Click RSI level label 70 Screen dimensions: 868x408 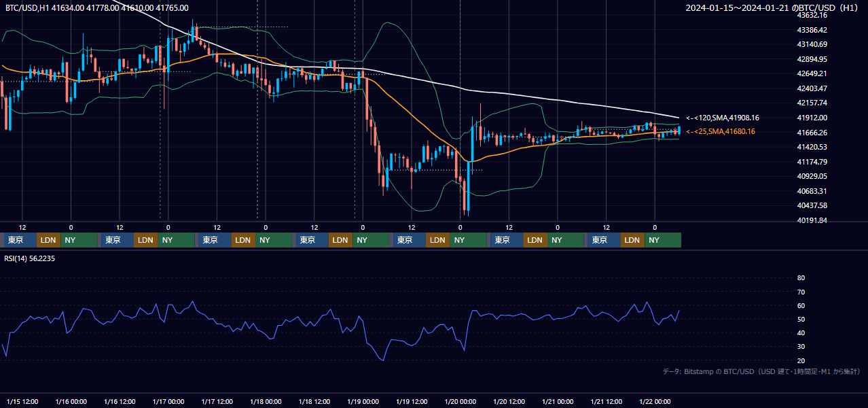point(801,292)
